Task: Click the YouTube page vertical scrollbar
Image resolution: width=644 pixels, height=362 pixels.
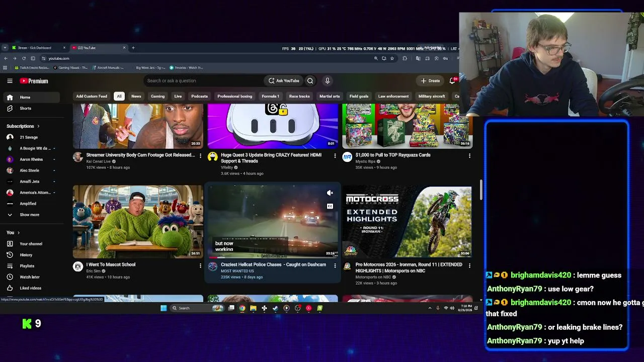Action: (x=481, y=190)
